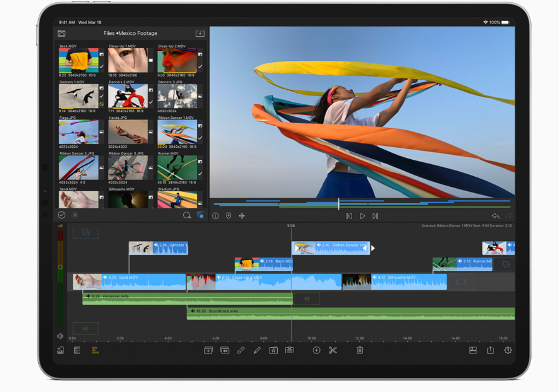
Task: Open the layout switcher icon
Action: click(473, 350)
